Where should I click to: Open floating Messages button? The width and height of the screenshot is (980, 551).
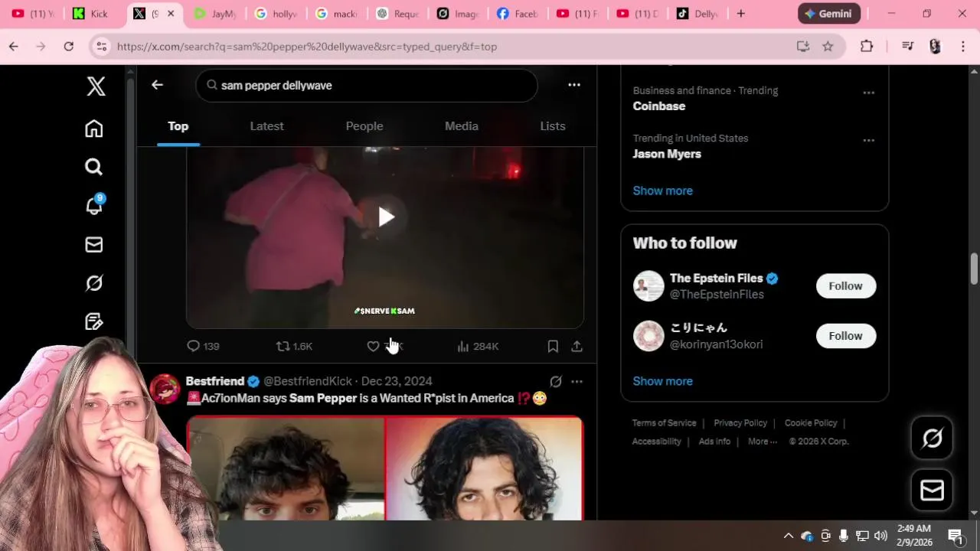coord(932,490)
